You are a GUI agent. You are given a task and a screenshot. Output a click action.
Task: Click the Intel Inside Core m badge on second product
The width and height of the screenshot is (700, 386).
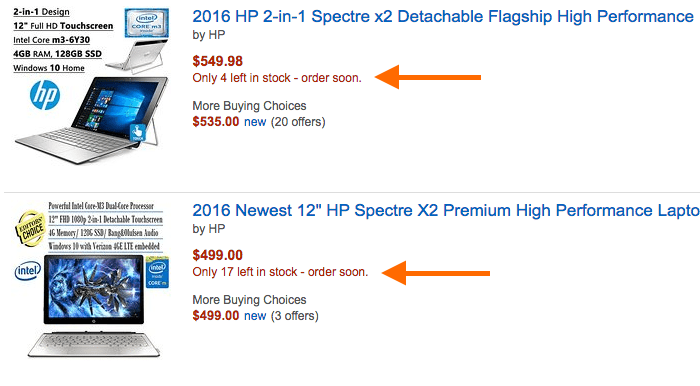click(157, 272)
